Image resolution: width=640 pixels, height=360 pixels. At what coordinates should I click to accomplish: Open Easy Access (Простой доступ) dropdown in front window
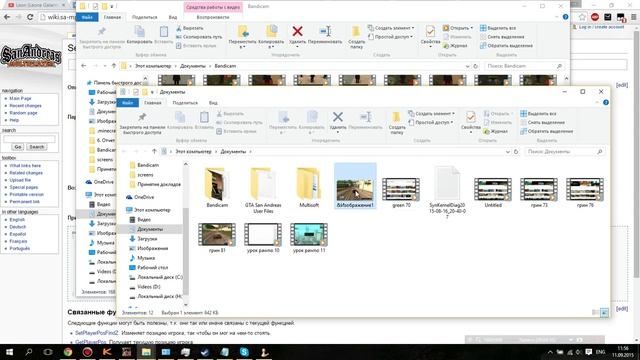pyautogui.click(x=431, y=122)
